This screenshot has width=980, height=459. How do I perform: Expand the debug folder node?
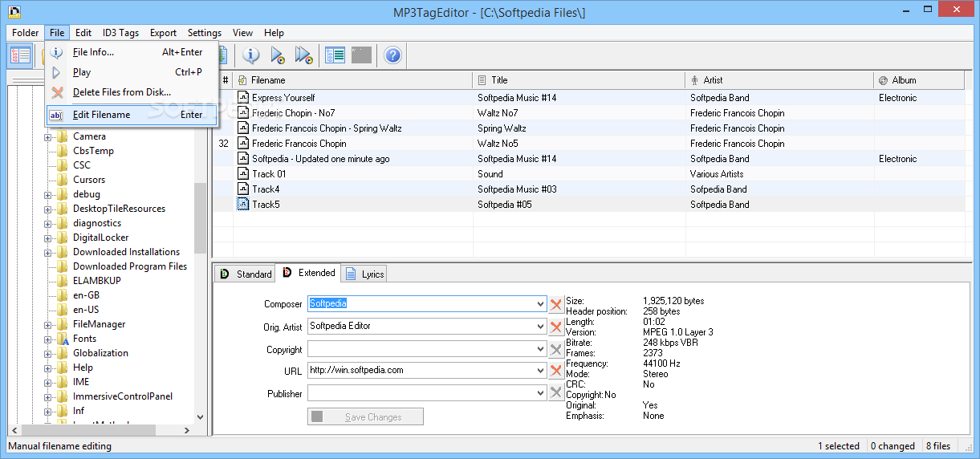click(47, 194)
